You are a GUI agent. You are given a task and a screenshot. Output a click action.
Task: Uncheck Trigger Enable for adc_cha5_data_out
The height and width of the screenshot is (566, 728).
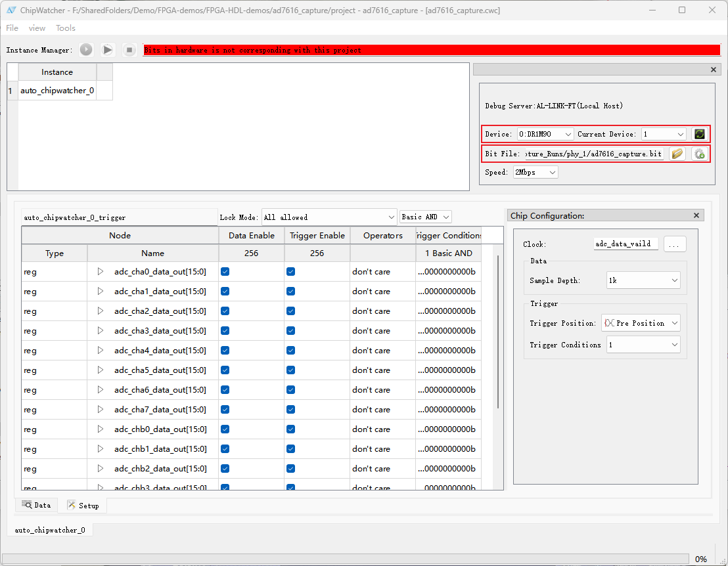tap(290, 370)
